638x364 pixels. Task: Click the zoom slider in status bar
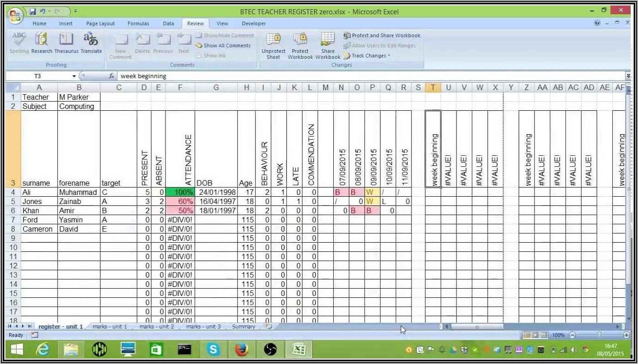[x=598, y=336]
